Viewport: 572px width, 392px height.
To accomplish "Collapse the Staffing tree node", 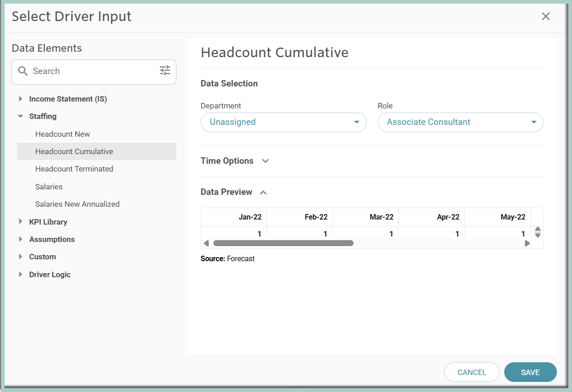I will coord(20,116).
